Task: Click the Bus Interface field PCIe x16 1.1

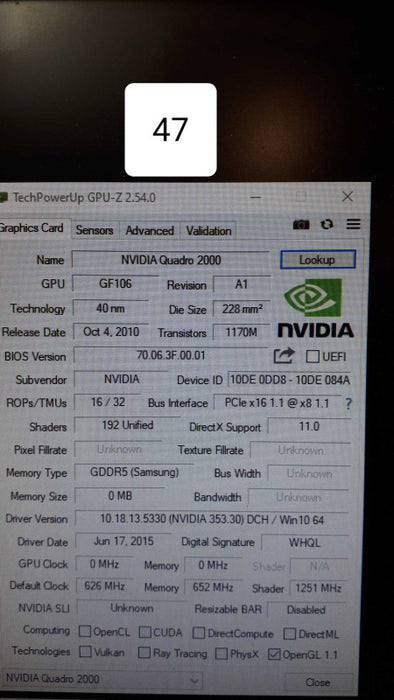Action: (277, 403)
